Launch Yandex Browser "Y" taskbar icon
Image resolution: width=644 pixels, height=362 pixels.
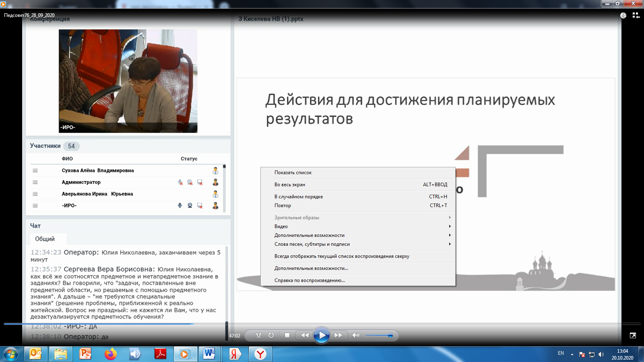click(x=260, y=354)
